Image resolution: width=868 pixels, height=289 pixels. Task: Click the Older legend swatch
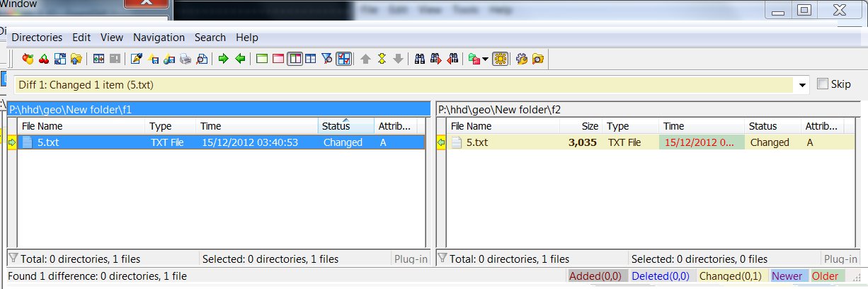click(826, 276)
